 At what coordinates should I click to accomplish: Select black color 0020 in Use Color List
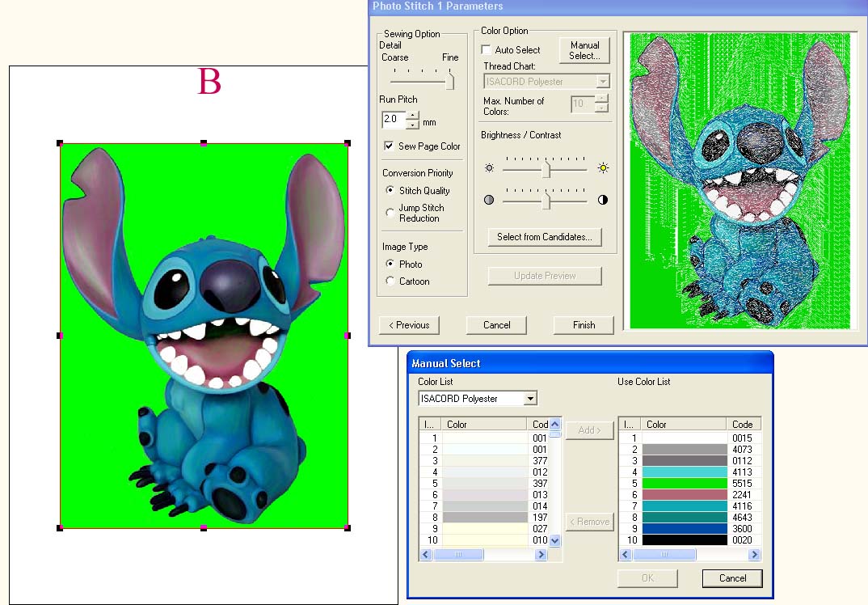click(x=689, y=540)
